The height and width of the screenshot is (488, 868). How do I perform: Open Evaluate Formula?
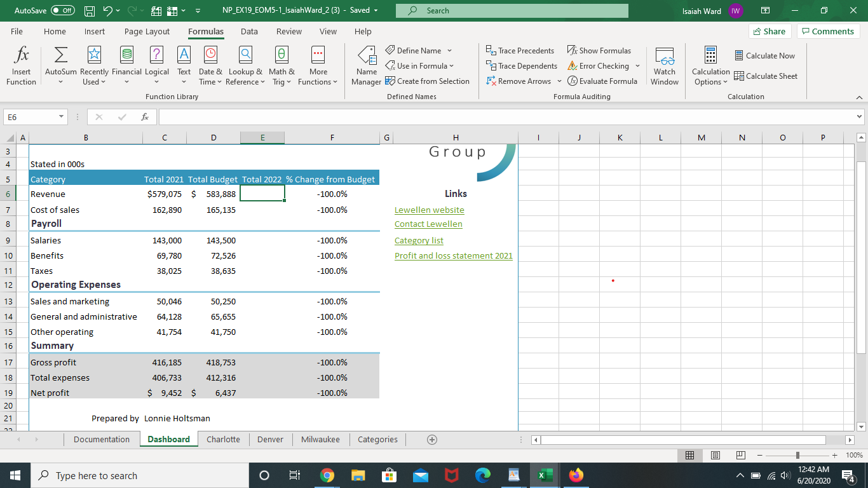coord(602,81)
